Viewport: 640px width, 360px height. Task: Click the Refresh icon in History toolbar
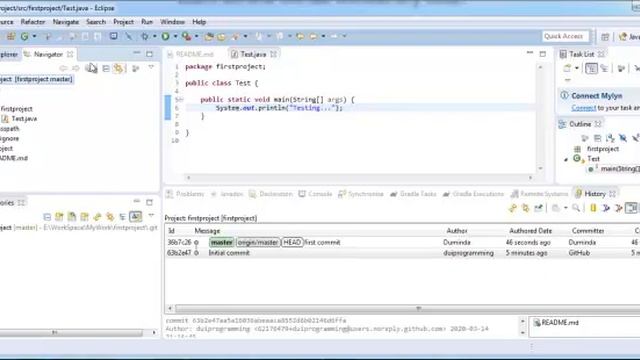tap(513, 208)
